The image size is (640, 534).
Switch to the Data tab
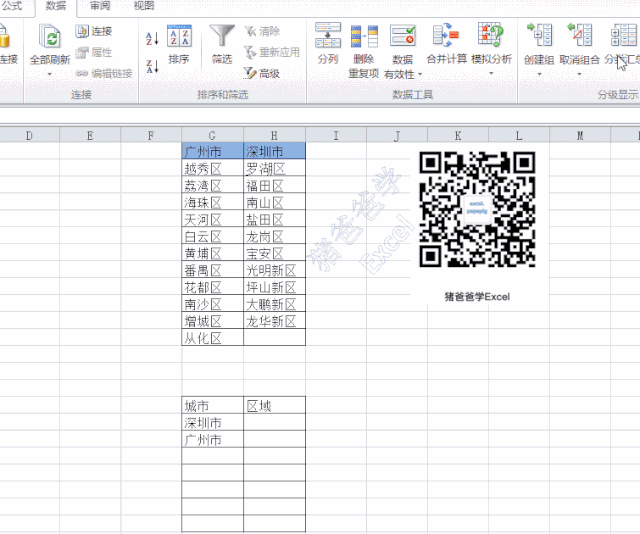point(56,6)
